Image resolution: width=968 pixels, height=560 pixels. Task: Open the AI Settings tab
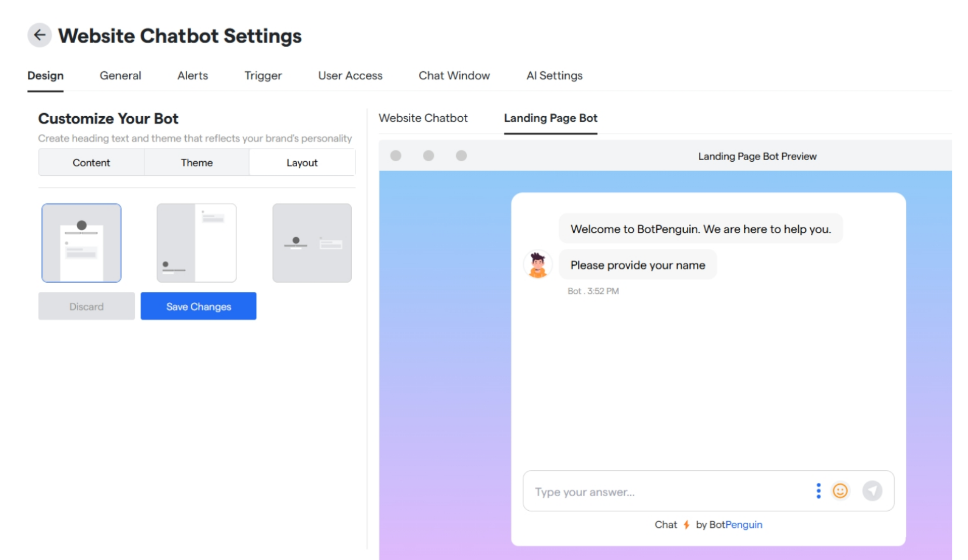click(x=555, y=76)
